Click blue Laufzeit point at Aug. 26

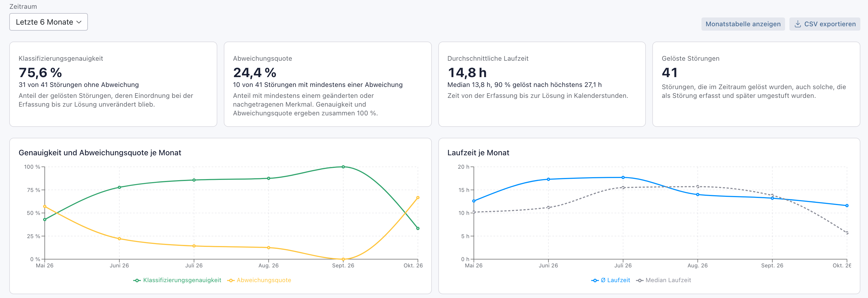[697, 194]
